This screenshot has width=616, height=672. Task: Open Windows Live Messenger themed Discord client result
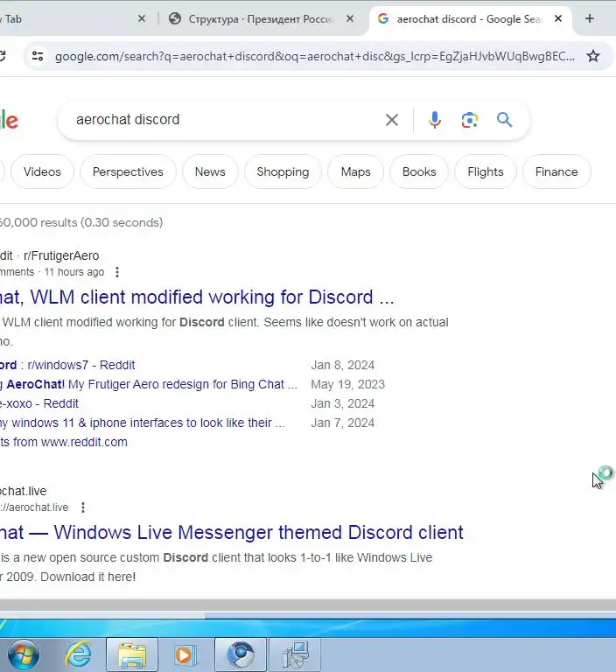232,532
